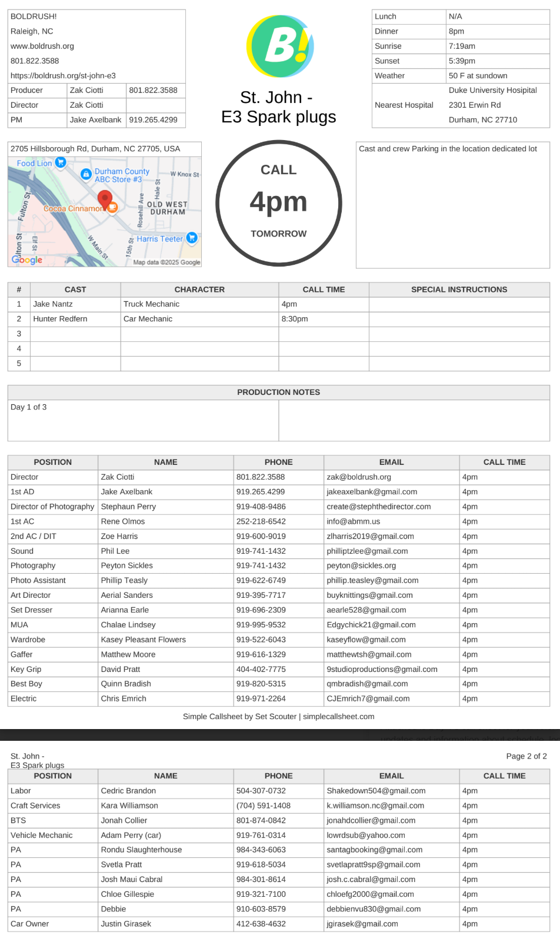
Task: Select cast member Jake Nantz
Action: [53, 304]
